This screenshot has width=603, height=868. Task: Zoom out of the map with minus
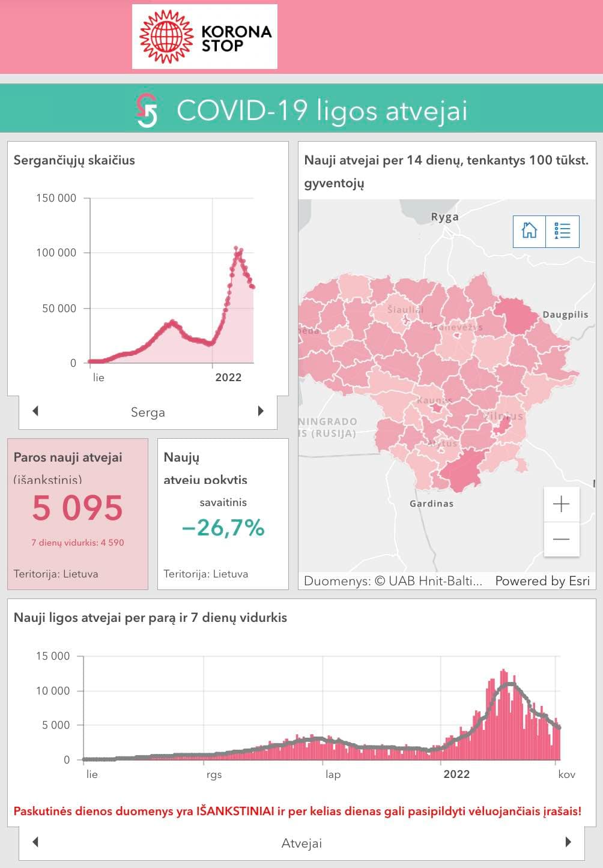[x=561, y=539]
